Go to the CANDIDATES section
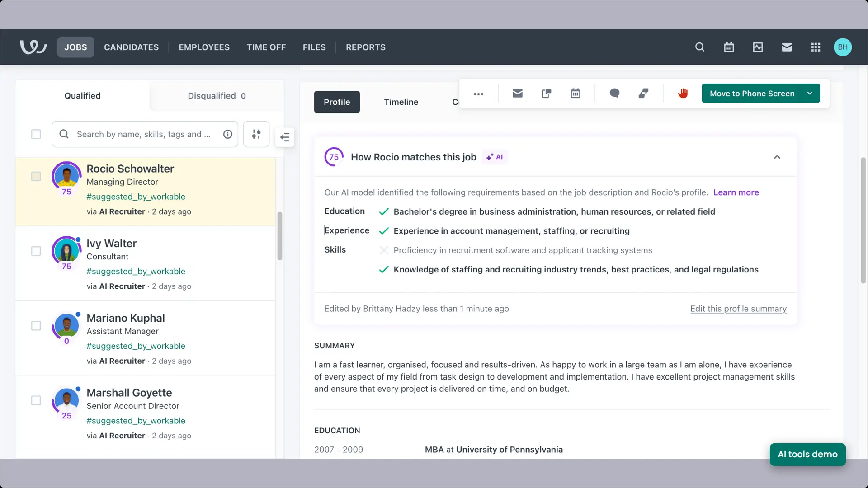This screenshot has height=488, width=868. click(131, 47)
